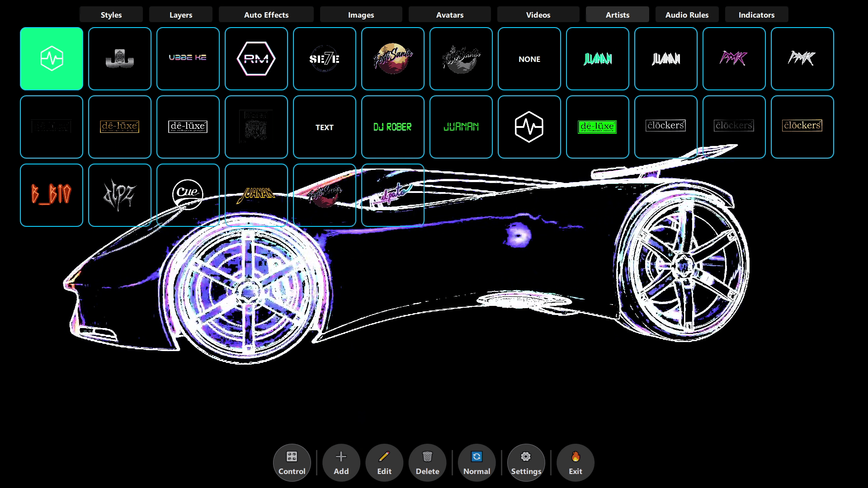Switch to the Avatars tab
This screenshot has width=868, height=488.
(449, 14)
